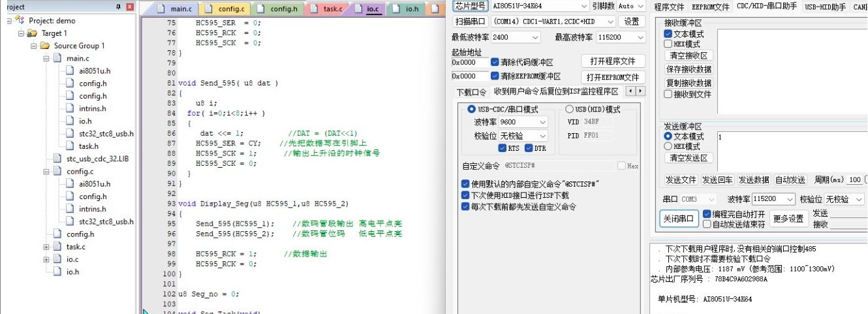Expand the io.c tree node
Screen dimensions: 868x314
coord(46,260)
